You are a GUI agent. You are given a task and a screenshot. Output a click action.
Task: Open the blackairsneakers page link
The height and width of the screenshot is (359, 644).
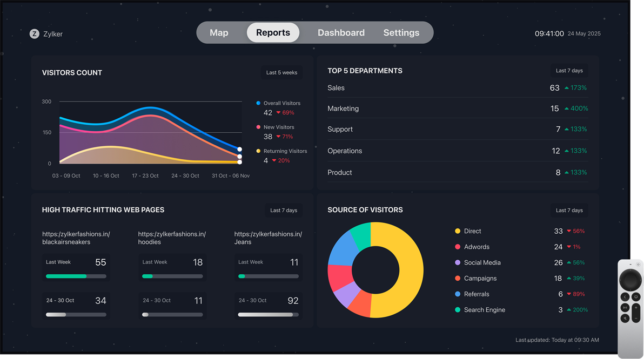(x=76, y=238)
